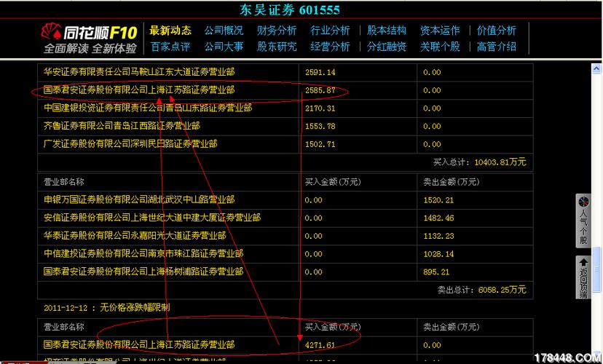
Task: Select 华安证券 马鞍山江东大道 row name
Action: pos(139,72)
